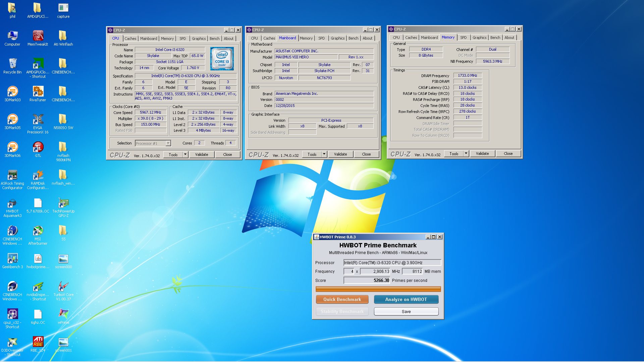Switch to SPD tab in first CPU-Z window

[182, 39]
